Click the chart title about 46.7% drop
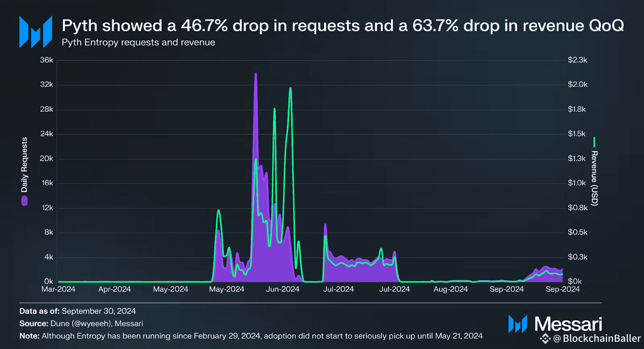Viewport: 644px width, 349px height. 343,25
